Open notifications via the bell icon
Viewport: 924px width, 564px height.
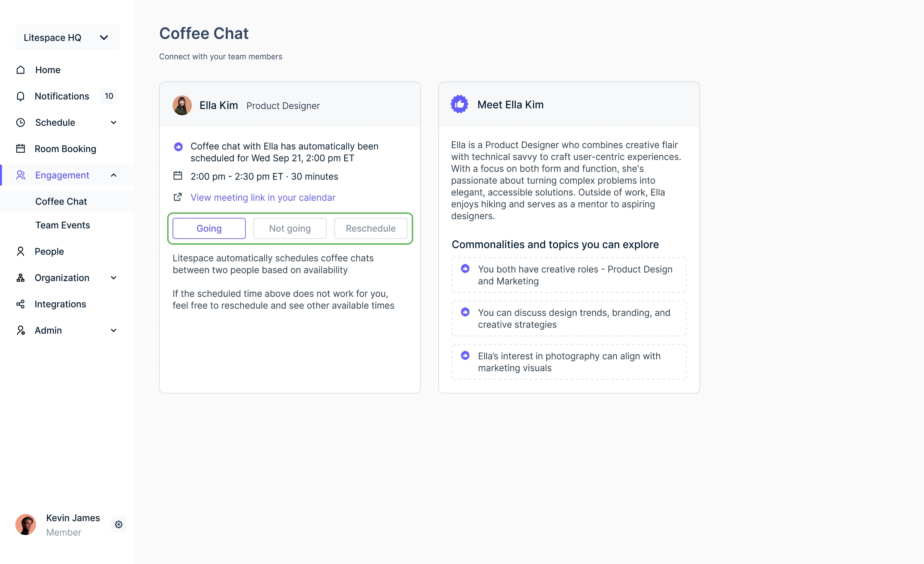coord(21,96)
